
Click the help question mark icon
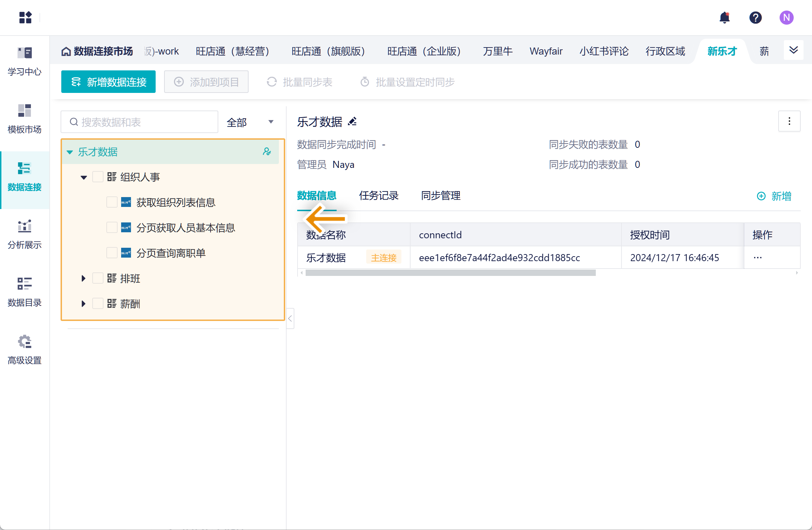pos(755,18)
